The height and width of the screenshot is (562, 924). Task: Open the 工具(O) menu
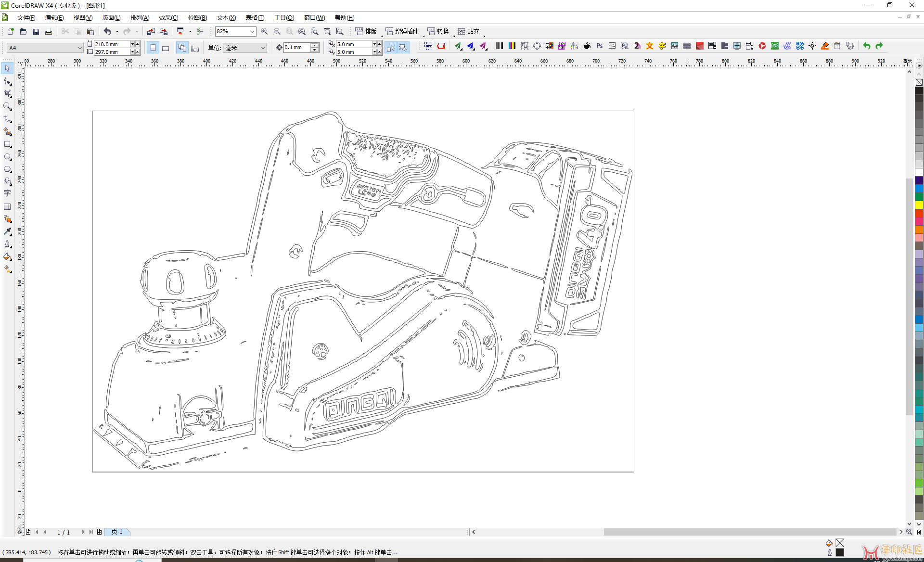point(284,18)
